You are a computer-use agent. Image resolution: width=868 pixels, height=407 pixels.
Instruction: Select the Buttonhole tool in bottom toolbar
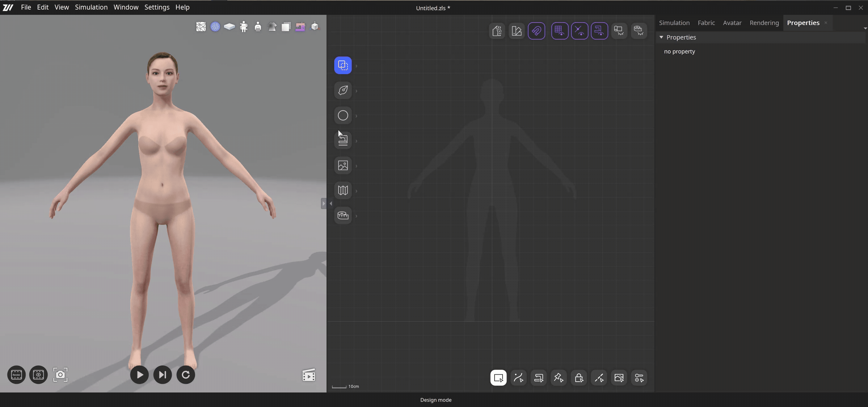(579, 378)
